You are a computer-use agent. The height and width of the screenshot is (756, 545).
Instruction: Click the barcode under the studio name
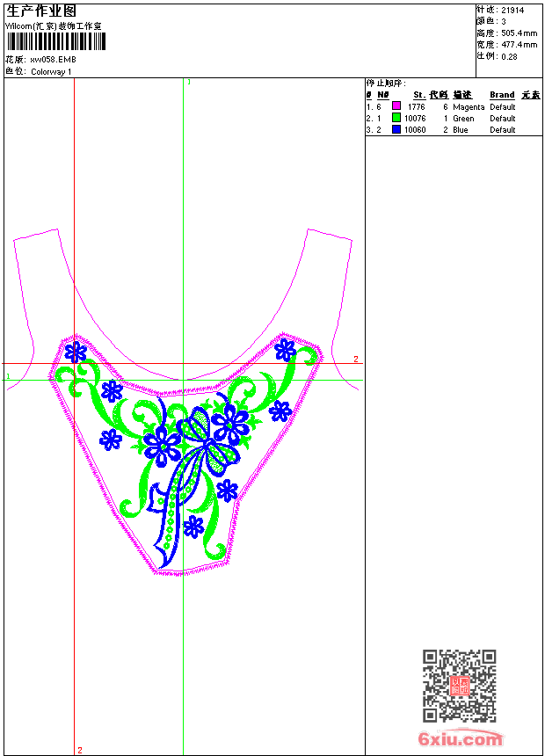click(56, 42)
